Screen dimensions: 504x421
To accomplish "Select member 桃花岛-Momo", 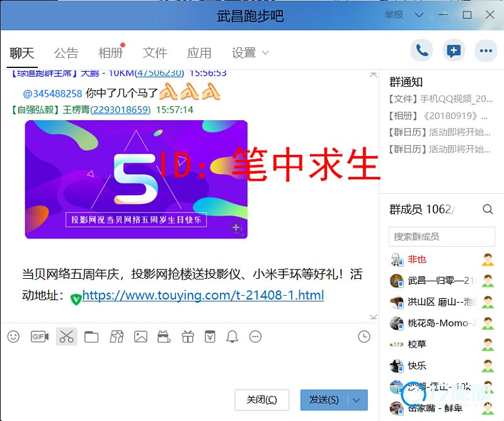I will [442, 323].
